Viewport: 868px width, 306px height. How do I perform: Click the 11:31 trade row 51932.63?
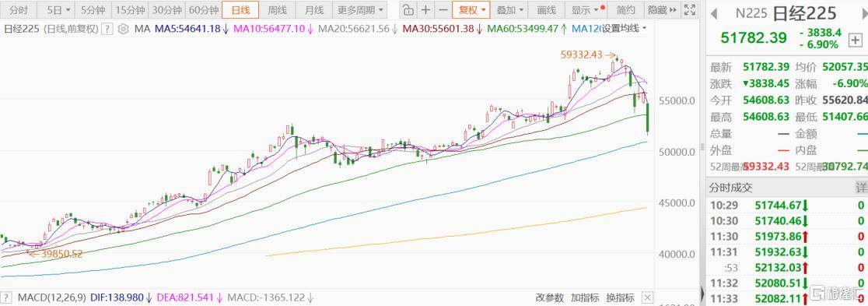click(x=786, y=252)
